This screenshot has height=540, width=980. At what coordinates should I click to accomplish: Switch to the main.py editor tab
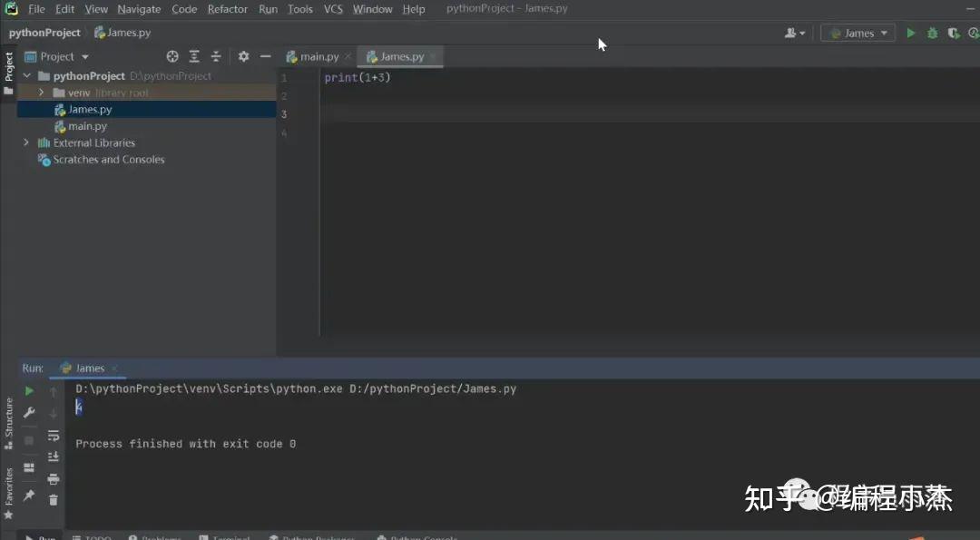click(x=317, y=55)
